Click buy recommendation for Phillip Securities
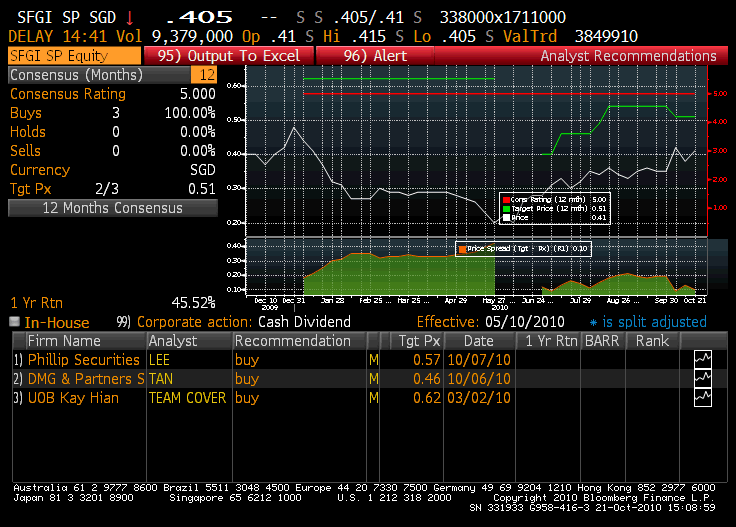Image resolution: width=736 pixels, height=527 pixels. (247, 360)
